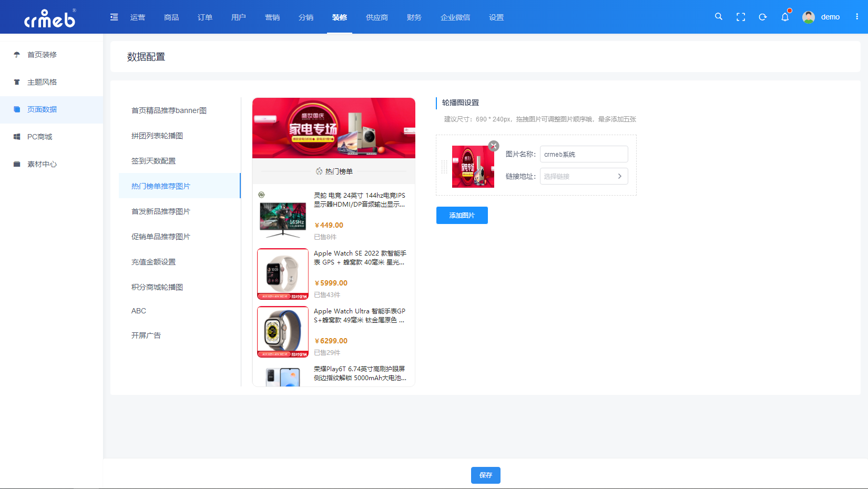The width and height of the screenshot is (868, 489).
Task: Click the umbrella icon beside 首页装修
Action: (17, 55)
